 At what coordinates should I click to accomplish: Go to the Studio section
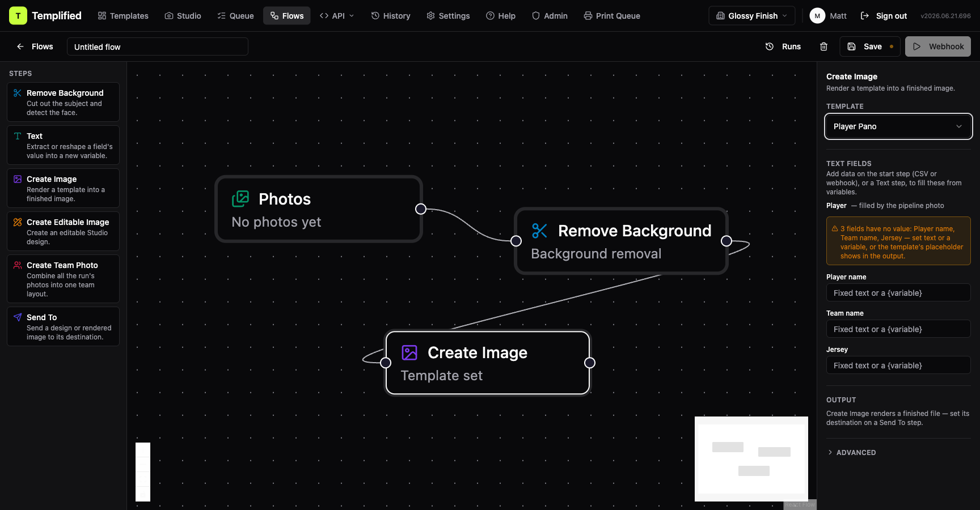point(183,16)
